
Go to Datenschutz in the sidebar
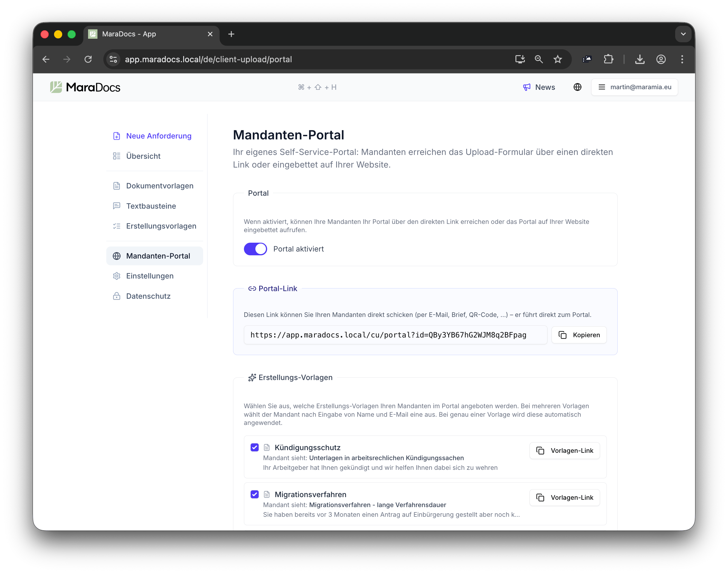coord(155,296)
